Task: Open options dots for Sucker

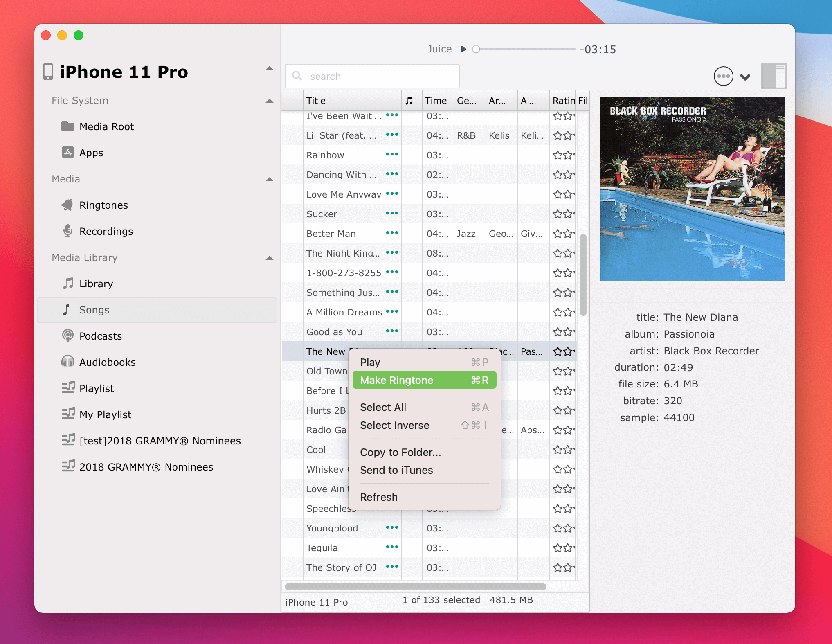Action: [x=392, y=213]
